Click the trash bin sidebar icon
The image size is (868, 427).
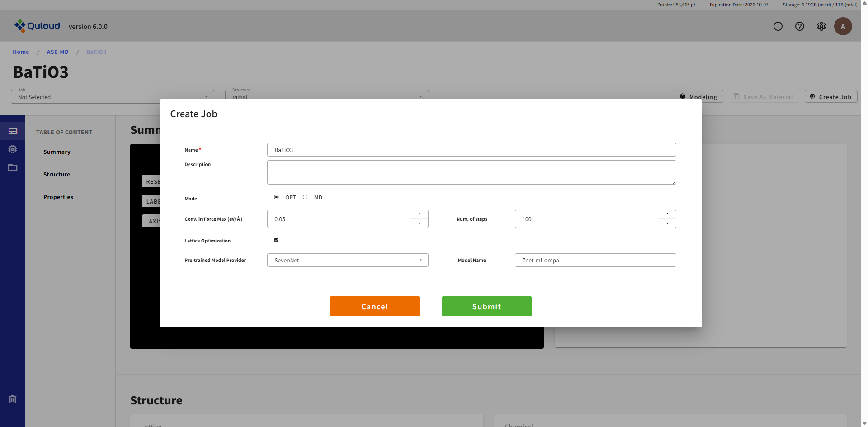tap(13, 399)
